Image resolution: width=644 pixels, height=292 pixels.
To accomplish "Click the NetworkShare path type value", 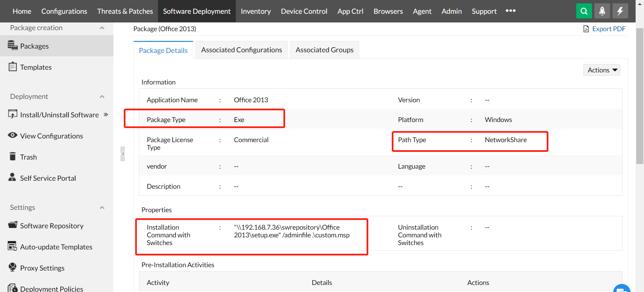I will point(506,140).
